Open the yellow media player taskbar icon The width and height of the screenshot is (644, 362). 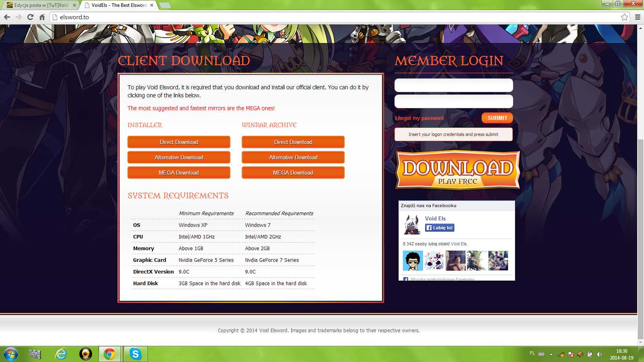[x=85, y=354]
